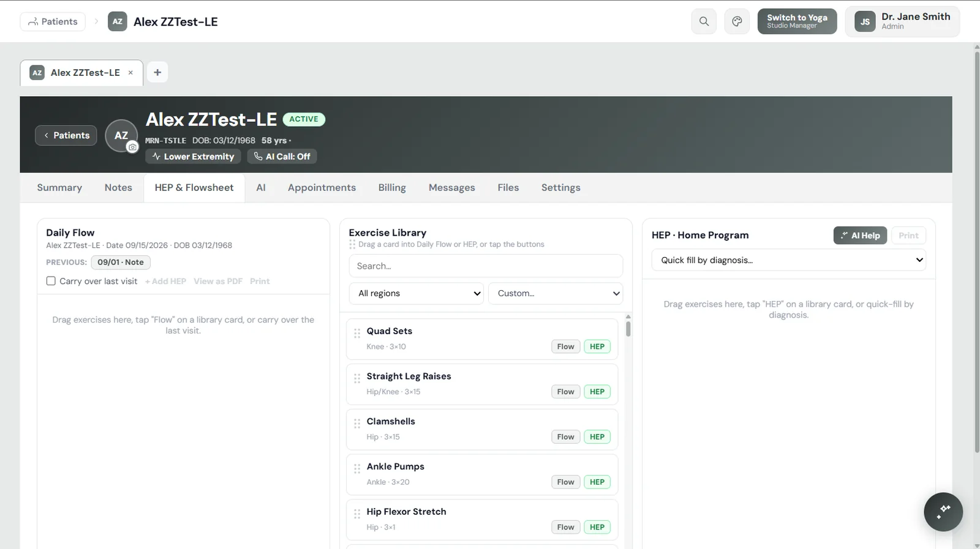Click the Print button in HEP Home Program

(x=908, y=236)
